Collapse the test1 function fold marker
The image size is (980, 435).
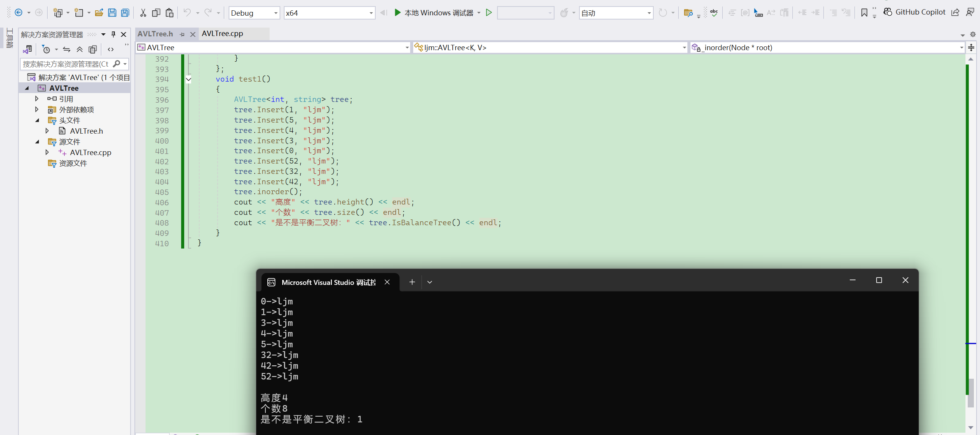tap(188, 79)
